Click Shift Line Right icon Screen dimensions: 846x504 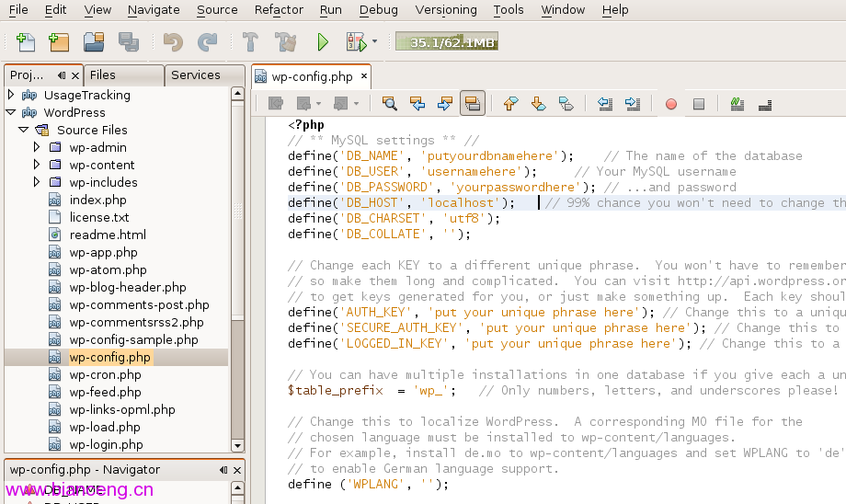coord(633,104)
